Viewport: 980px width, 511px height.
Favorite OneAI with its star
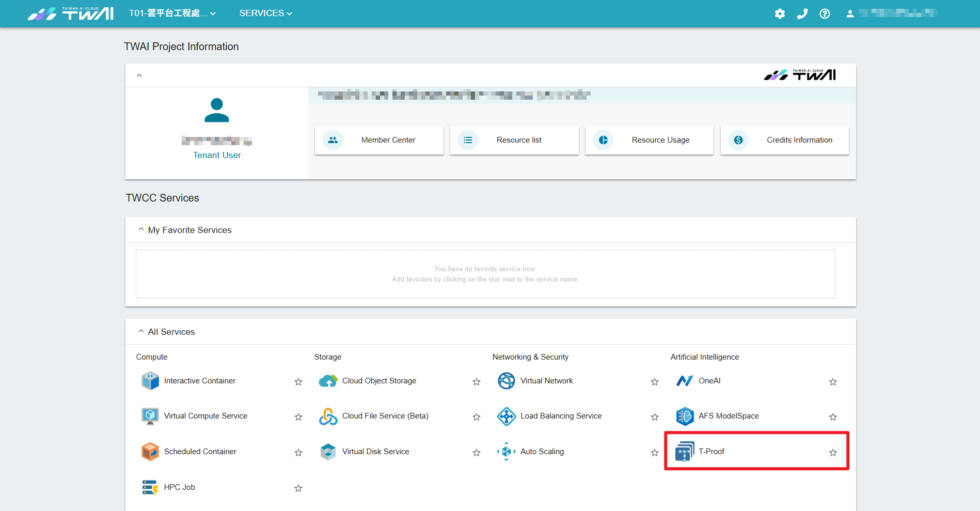(833, 382)
